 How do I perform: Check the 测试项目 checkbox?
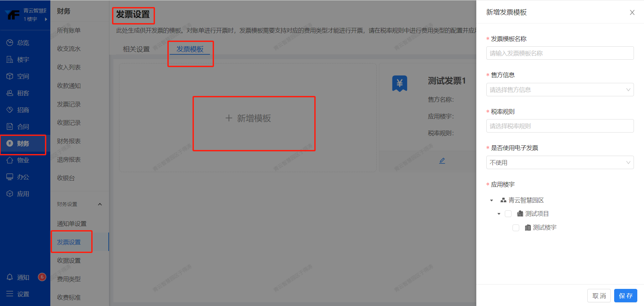(508, 214)
